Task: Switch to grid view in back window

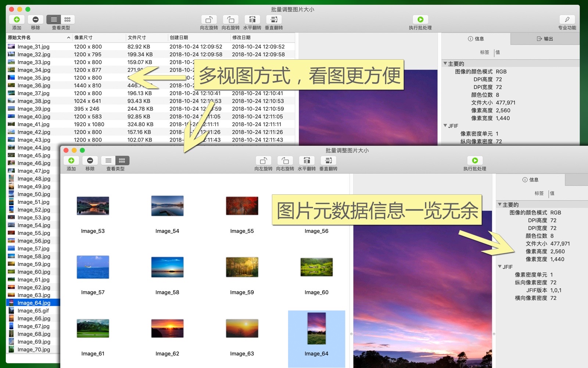Action: pyautogui.click(x=68, y=20)
